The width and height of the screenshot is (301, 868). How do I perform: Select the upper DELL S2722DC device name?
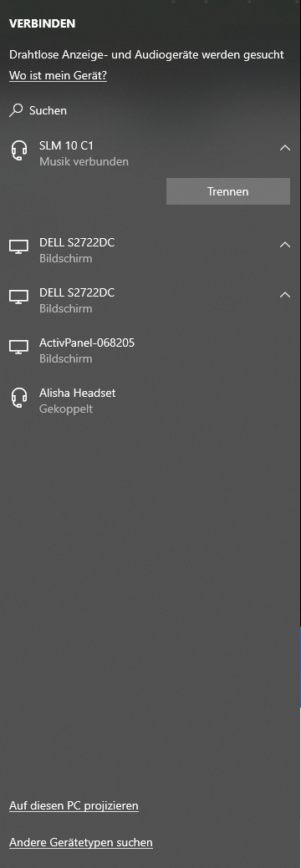77,242
